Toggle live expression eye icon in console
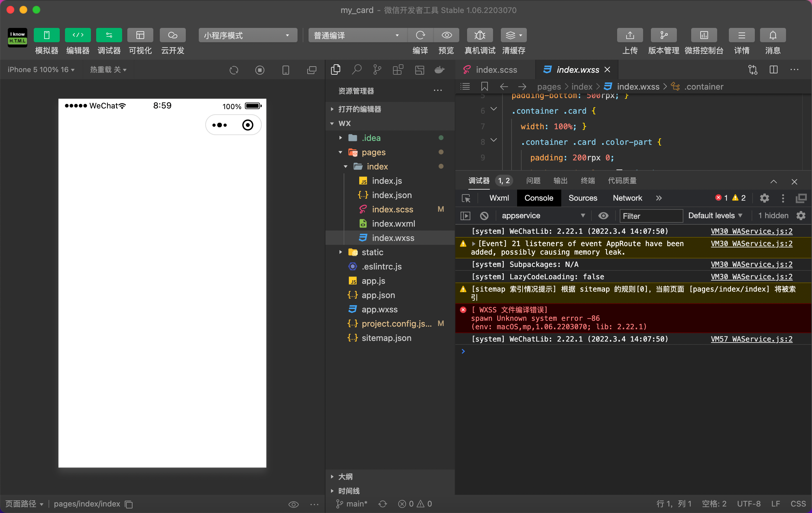This screenshot has width=812, height=513. coord(603,216)
